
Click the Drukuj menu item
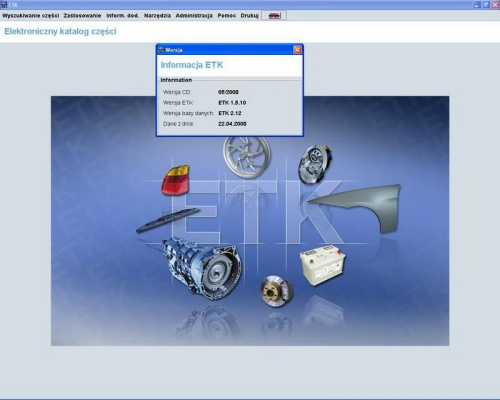[x=250, y=16]
